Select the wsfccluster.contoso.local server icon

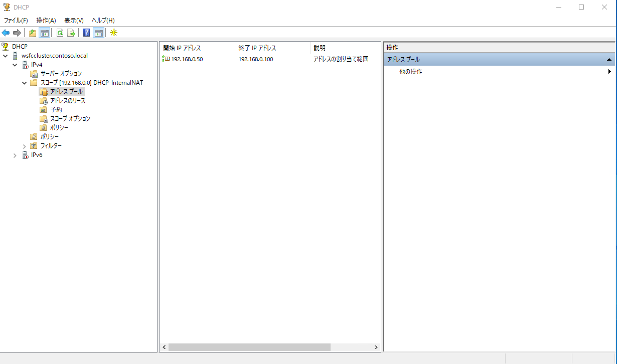point(16,56)
